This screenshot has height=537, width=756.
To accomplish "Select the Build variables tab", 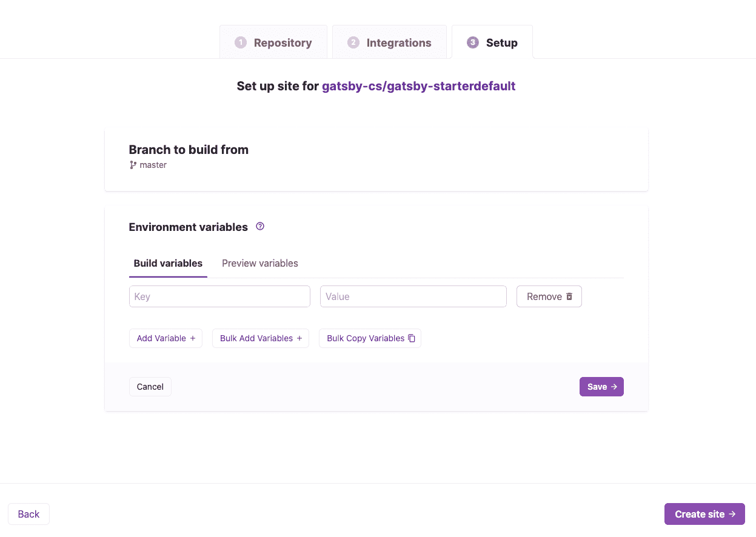I will (168, 263).
